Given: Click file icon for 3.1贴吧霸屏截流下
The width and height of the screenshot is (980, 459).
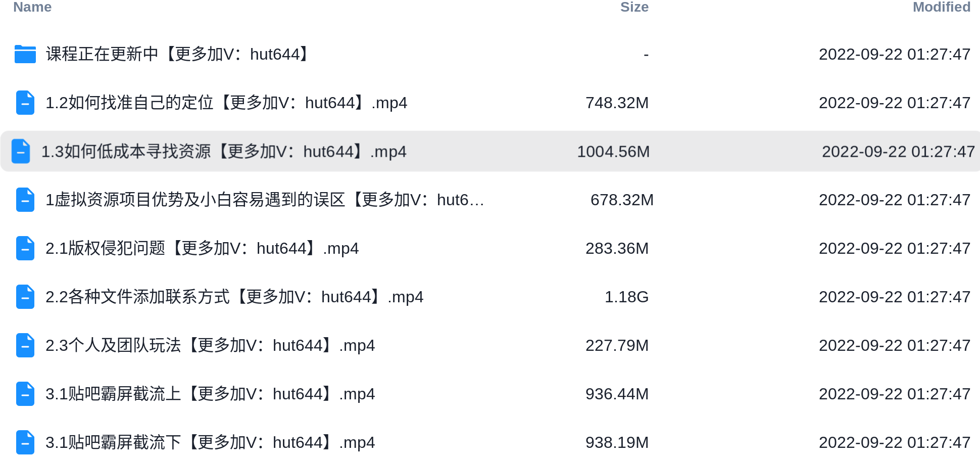Looking at the screenshot, I should click(25, 442).
